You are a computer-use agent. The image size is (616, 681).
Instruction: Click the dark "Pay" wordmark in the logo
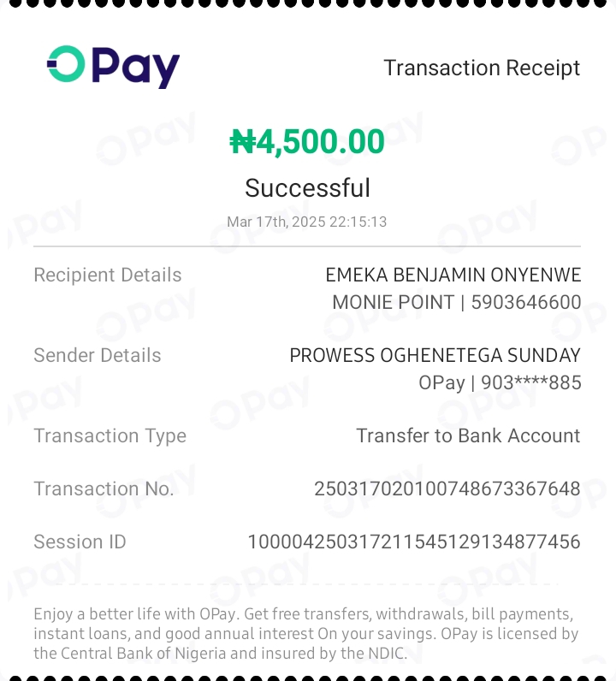tap(136, 68)
